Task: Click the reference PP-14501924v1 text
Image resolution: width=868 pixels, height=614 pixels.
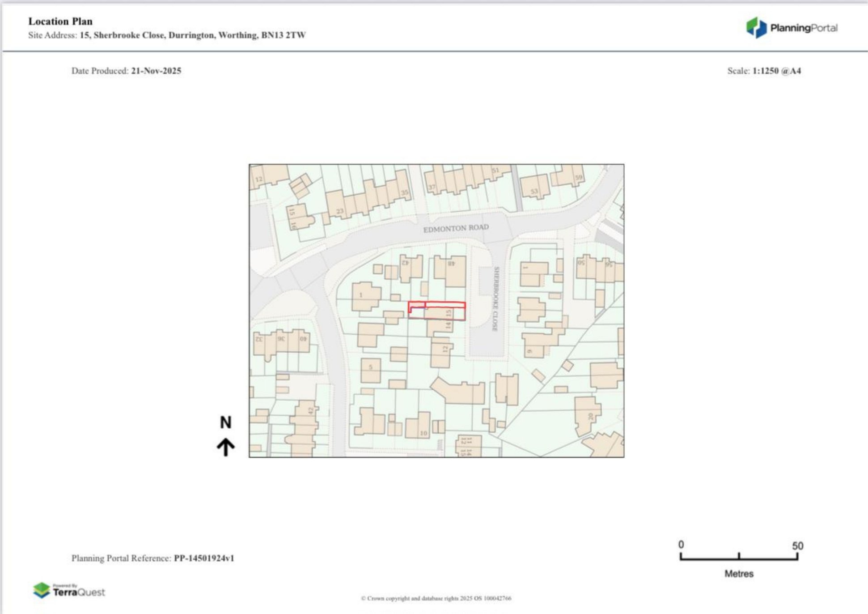Action: tap(203, 558)
